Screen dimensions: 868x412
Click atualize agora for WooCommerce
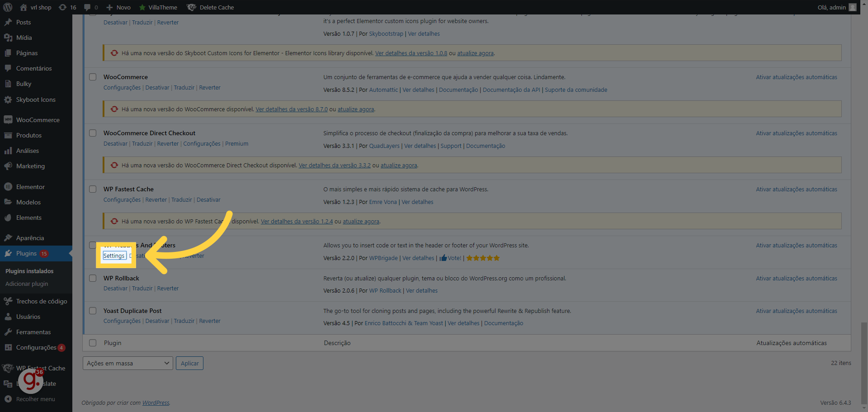point(356,109)
